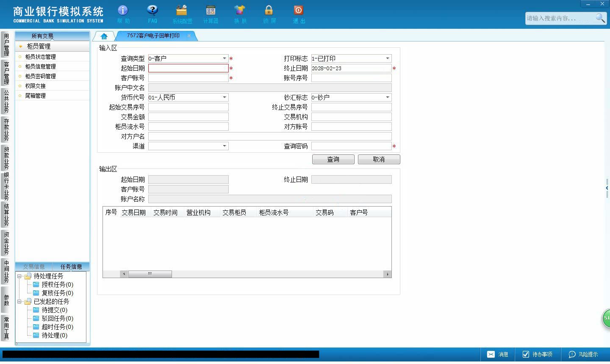Switch to 公共业务 side tab
This screenshot has width=610, height=364.
(x=6, y=101)
